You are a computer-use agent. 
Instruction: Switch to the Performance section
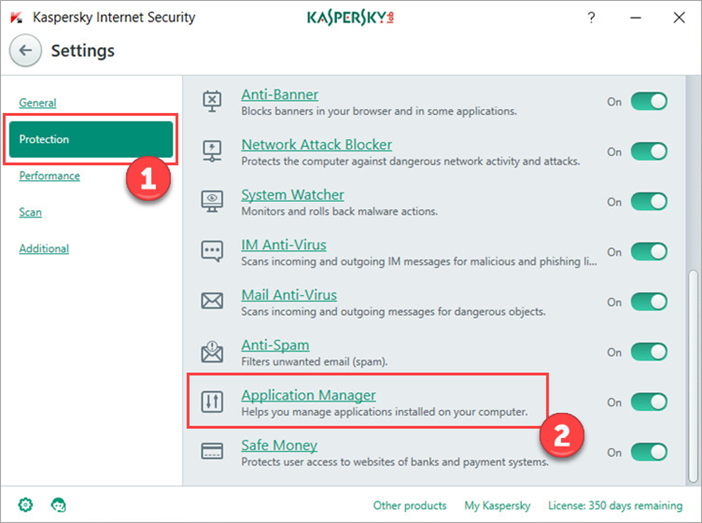tap(49, 176)
